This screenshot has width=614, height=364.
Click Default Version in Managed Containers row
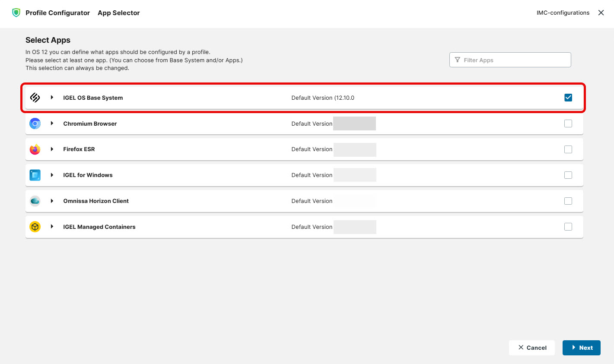(312, 227)
